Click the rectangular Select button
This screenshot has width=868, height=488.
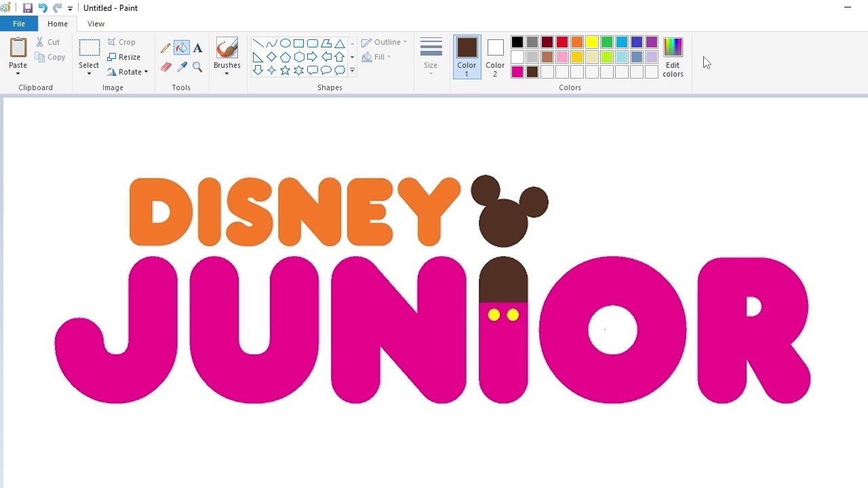click(89, 48)
